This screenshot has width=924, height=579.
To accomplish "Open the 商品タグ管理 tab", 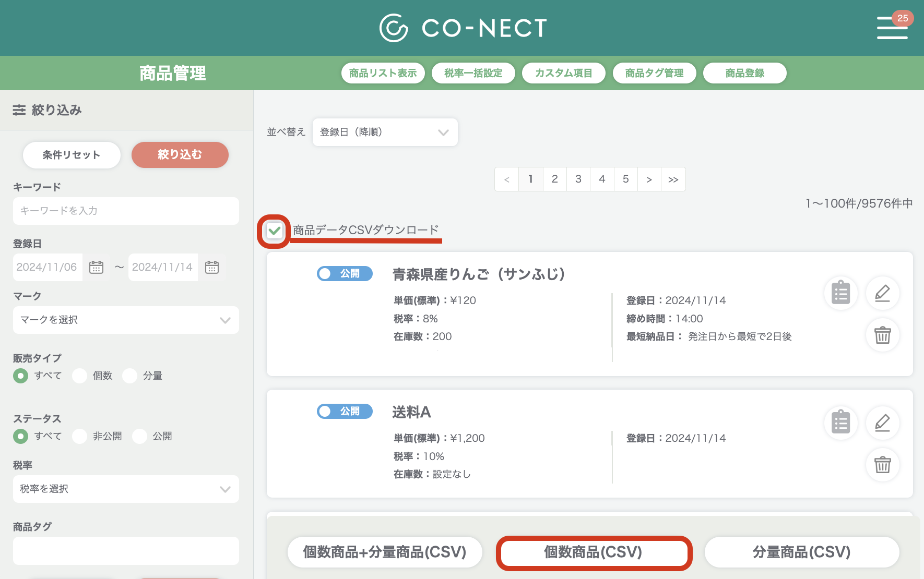I will [654, 73].
